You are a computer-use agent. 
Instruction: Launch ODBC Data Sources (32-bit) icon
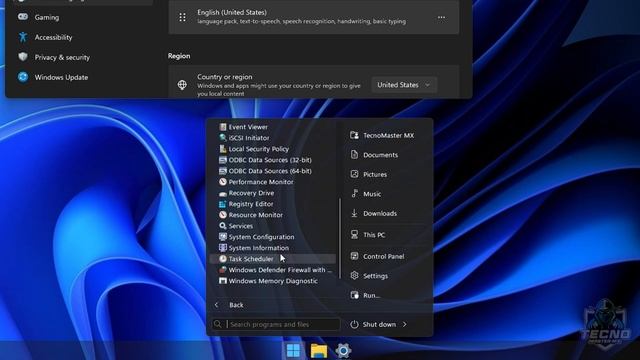[222, 160]
